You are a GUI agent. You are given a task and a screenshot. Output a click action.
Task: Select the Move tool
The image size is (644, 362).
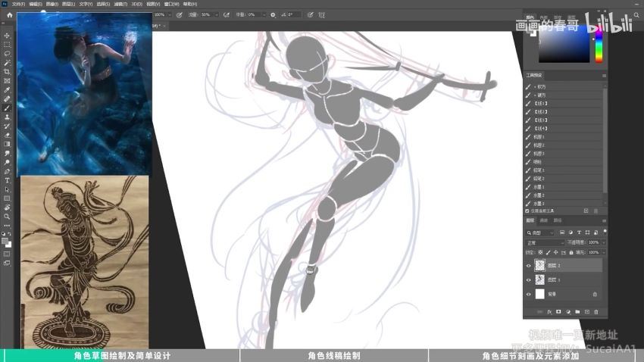click(x=7, y=36)
